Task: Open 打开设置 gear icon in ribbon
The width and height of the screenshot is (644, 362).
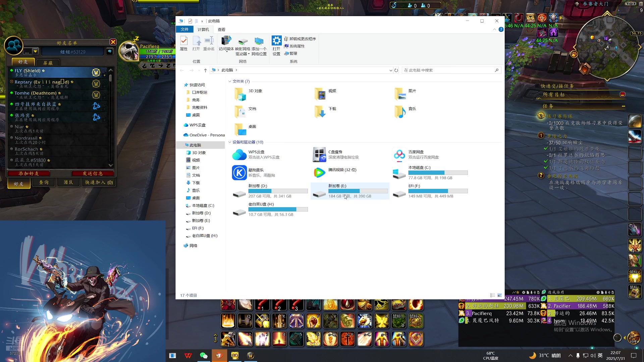Action: (x=276, y=46)
